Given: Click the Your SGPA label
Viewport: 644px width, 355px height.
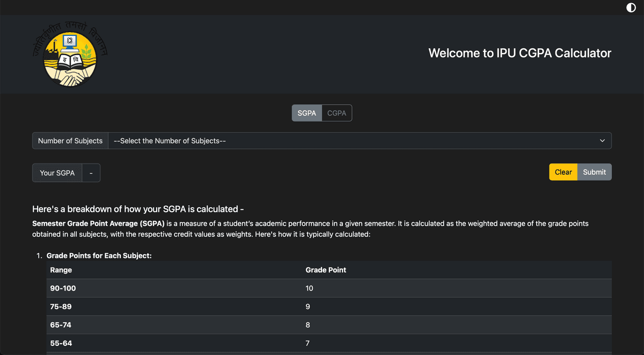Looking at the screenshot, I should [x=57, y=173].
